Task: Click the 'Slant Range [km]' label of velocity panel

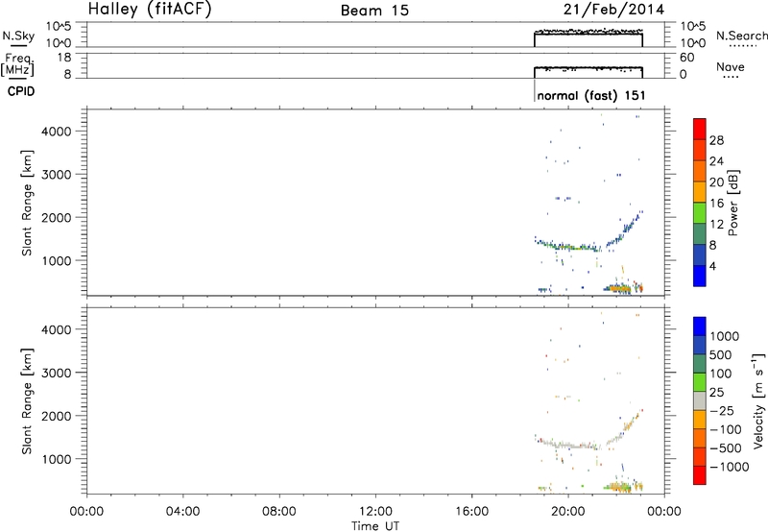Action: [27, 401]
